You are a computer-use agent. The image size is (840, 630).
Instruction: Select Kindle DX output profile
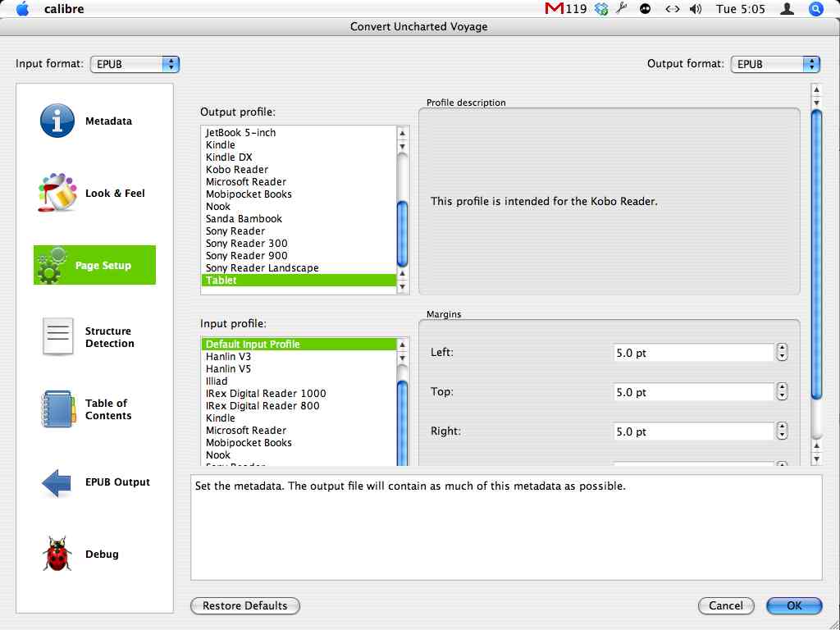[299, 157]
